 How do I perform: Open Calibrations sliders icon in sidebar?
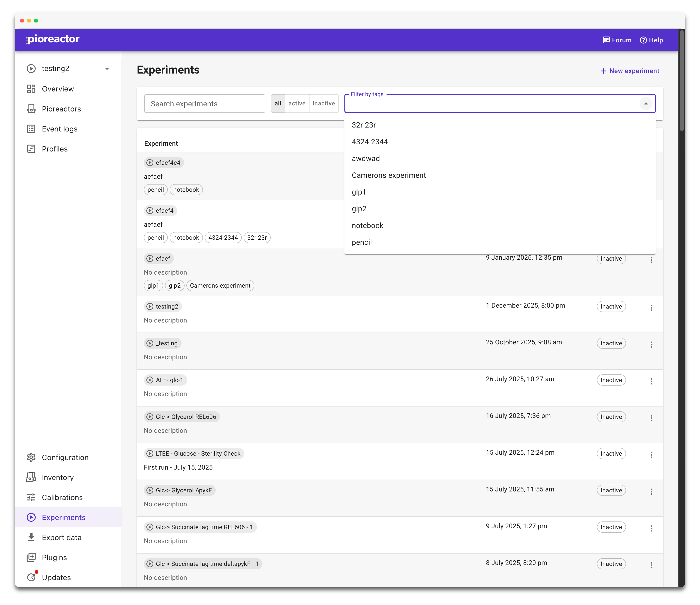coord(31,497)
